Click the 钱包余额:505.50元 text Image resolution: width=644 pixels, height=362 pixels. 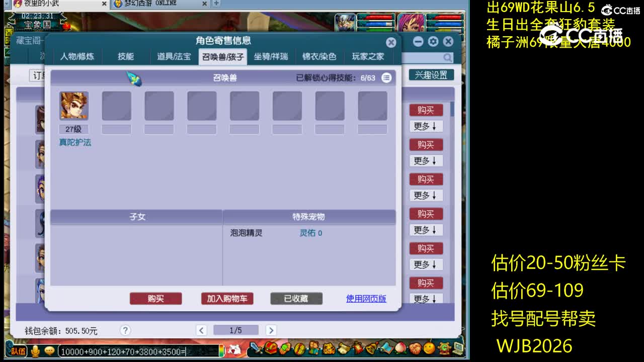[x=61, y=331]
